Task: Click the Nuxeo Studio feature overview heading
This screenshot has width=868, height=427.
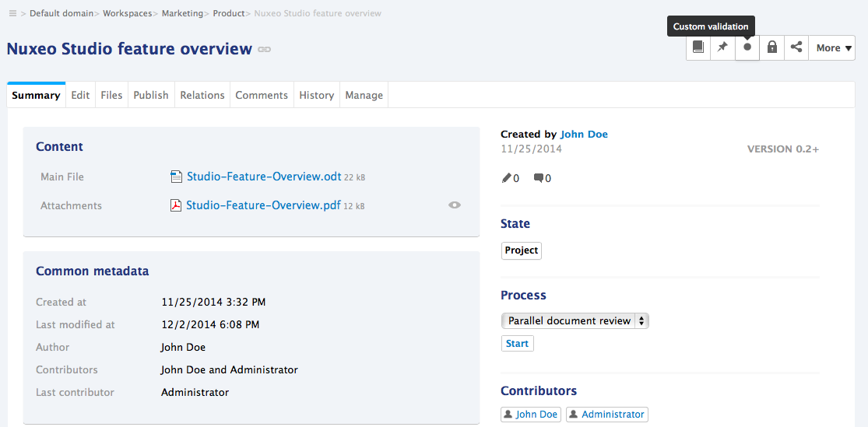Action: click(x=129, y=49)
